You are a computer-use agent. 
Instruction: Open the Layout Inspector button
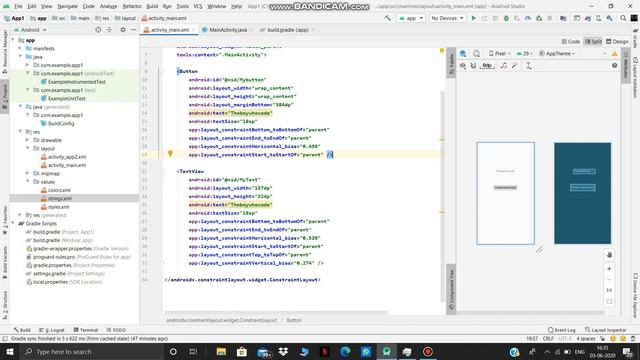(x=606, y=330)
